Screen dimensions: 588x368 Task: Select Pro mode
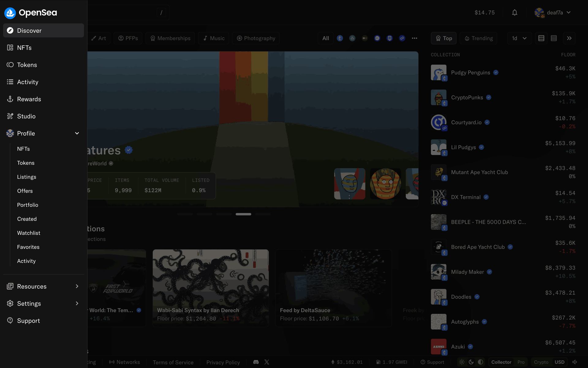(x=521, y=362)
